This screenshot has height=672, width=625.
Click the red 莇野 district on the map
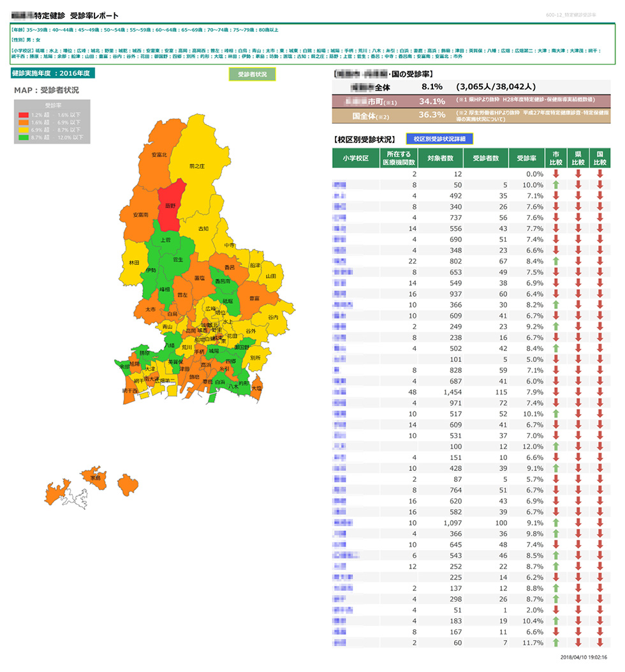tap(170, 207)
